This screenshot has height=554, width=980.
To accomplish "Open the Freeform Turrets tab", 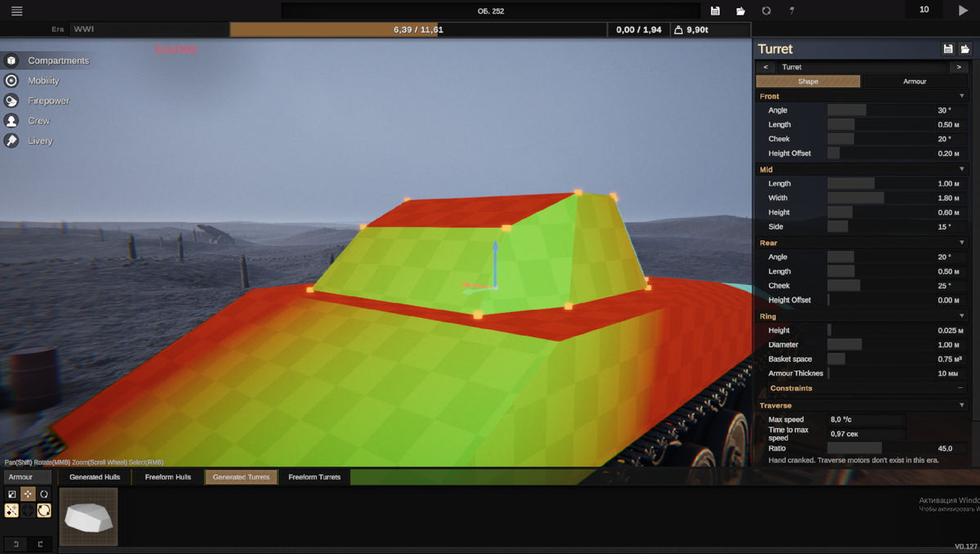I will [x=314, y=477].
